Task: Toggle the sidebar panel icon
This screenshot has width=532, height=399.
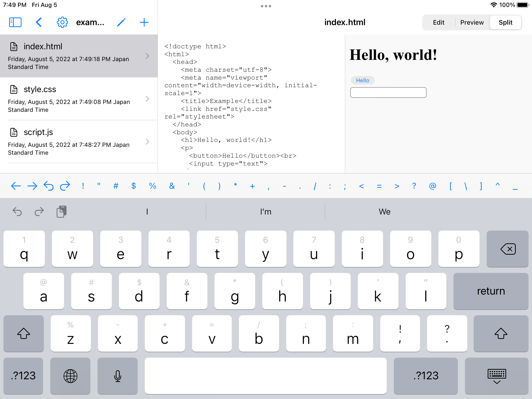Action: pos(15,22)
